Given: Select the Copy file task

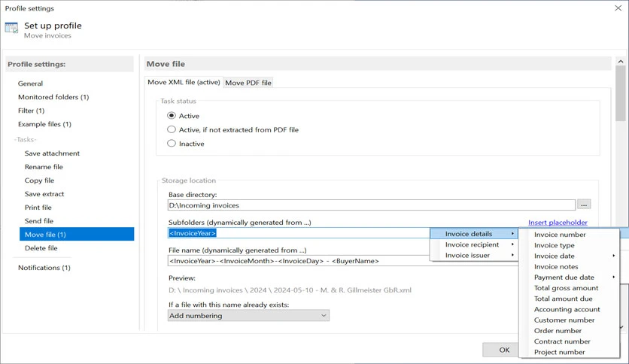Looking at the screenshot, I should (39, 180).
